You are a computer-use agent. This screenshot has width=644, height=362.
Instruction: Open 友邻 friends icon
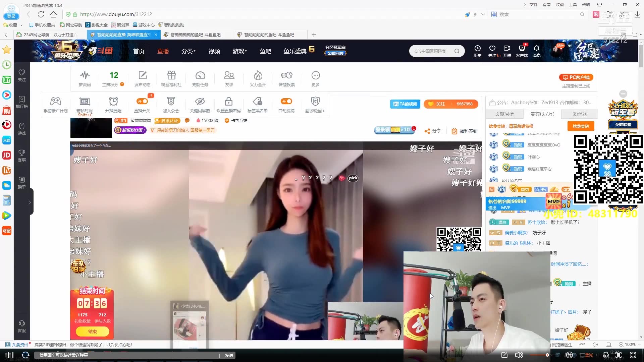(x=229, y=79)
